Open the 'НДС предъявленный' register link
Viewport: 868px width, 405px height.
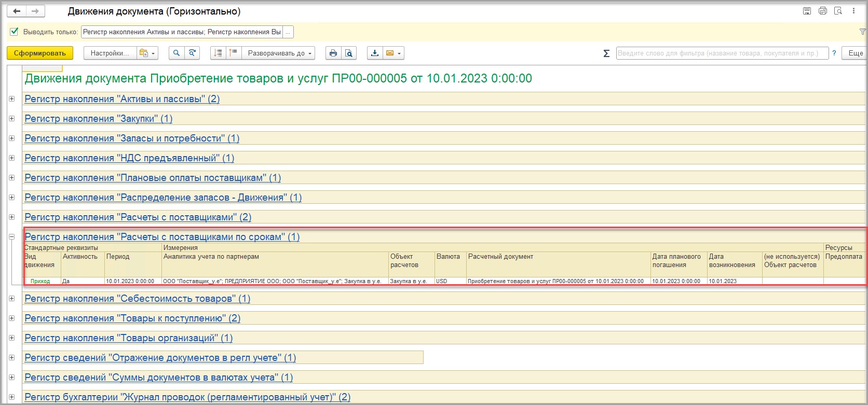click(129, 158)
